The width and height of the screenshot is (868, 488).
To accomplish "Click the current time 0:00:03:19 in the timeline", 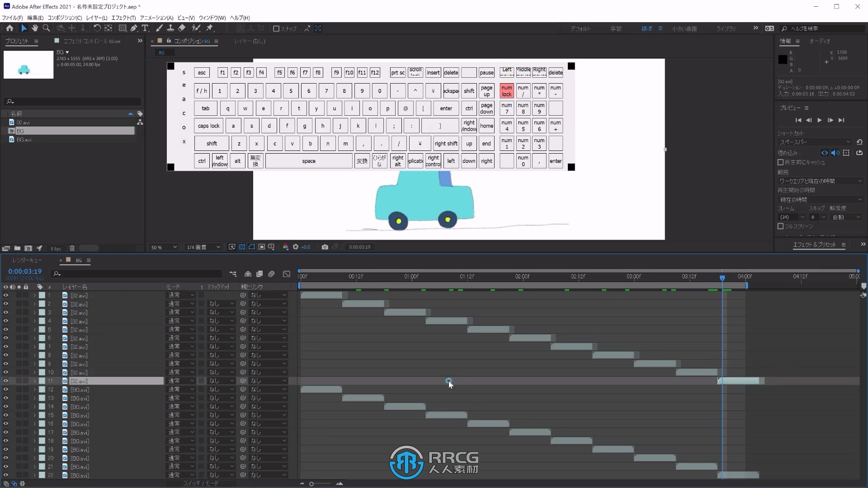I will coord(25,271).
